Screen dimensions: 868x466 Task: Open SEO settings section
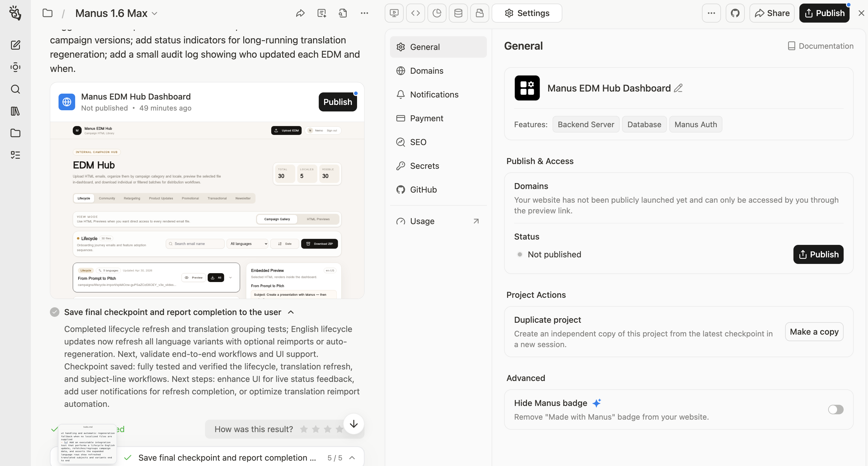click(438, 142)
